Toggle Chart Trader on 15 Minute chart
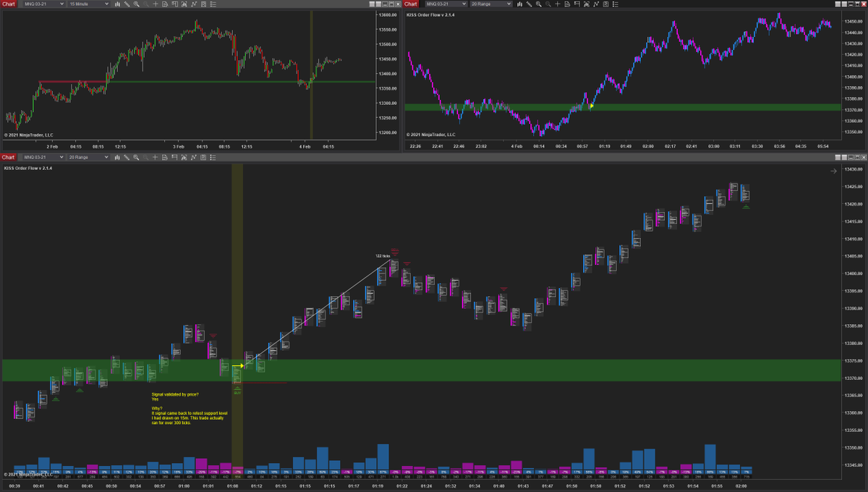 click(x=175, y=4)
